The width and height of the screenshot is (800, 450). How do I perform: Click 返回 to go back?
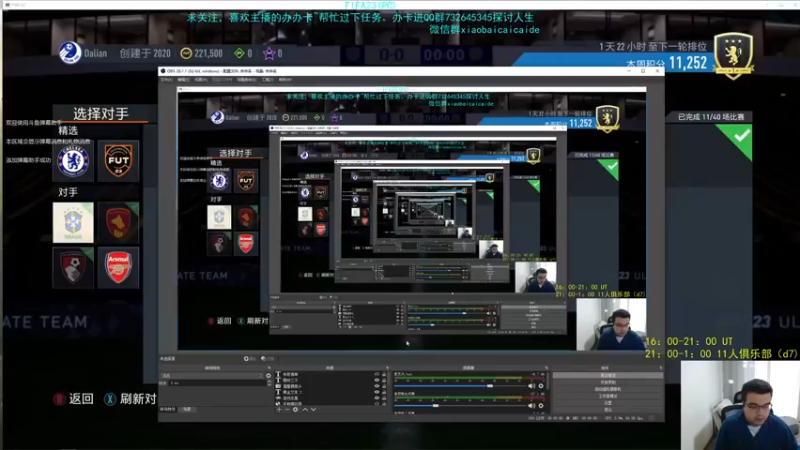[x=82, y=399]
